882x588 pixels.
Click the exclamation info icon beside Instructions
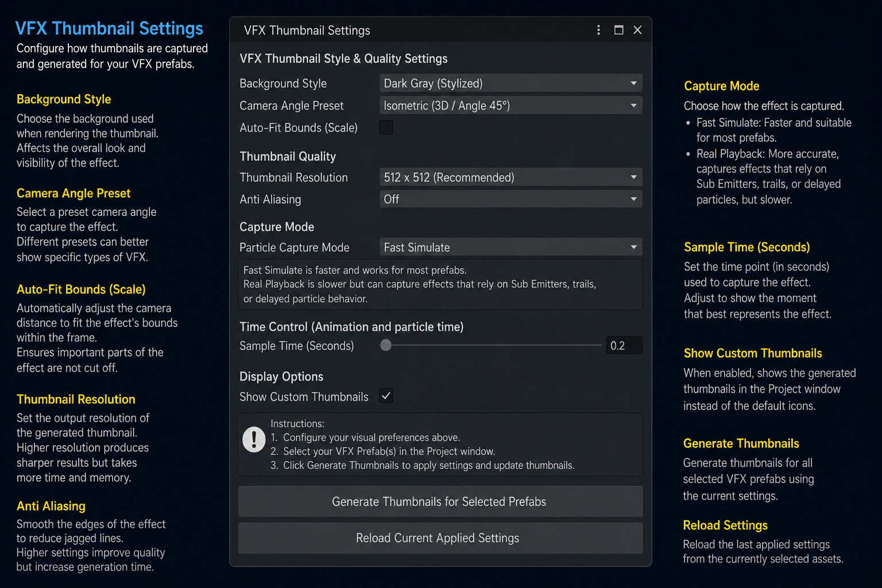254,440
